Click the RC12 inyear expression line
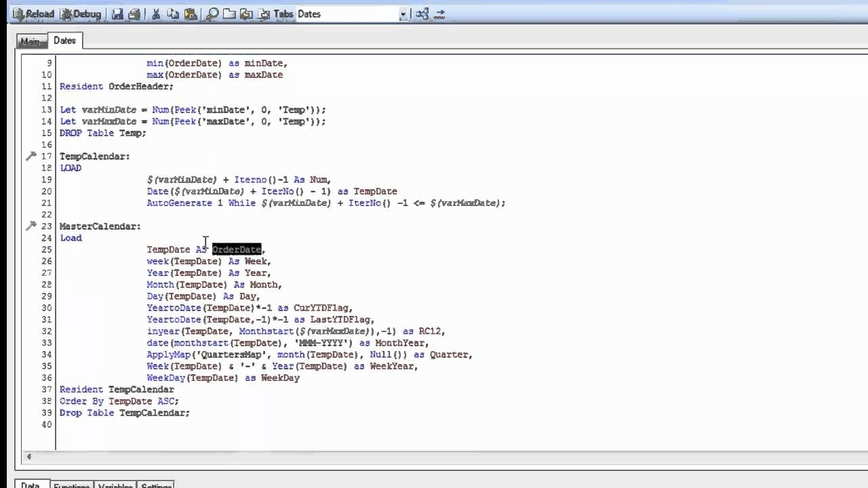The image size is (868, 488). [296, 331]
